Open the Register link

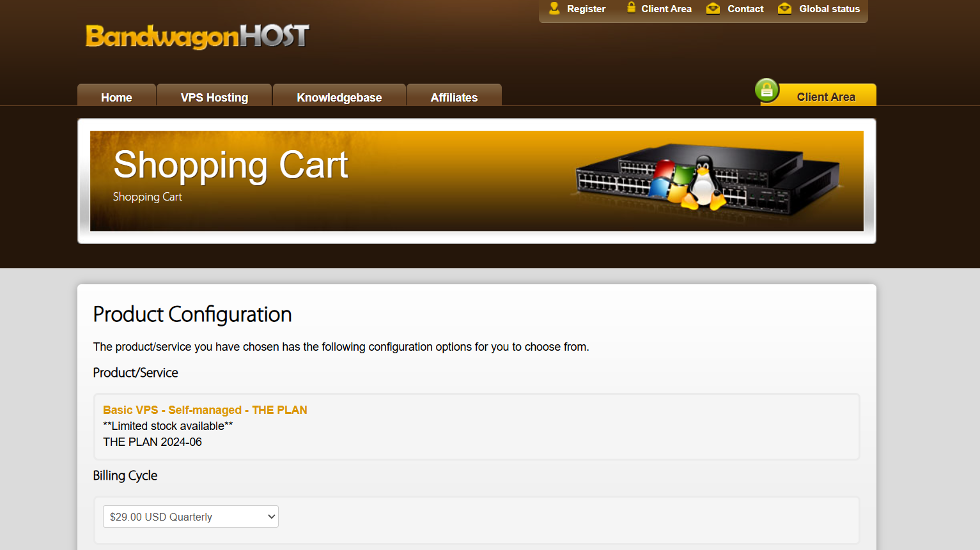point(586,9)
